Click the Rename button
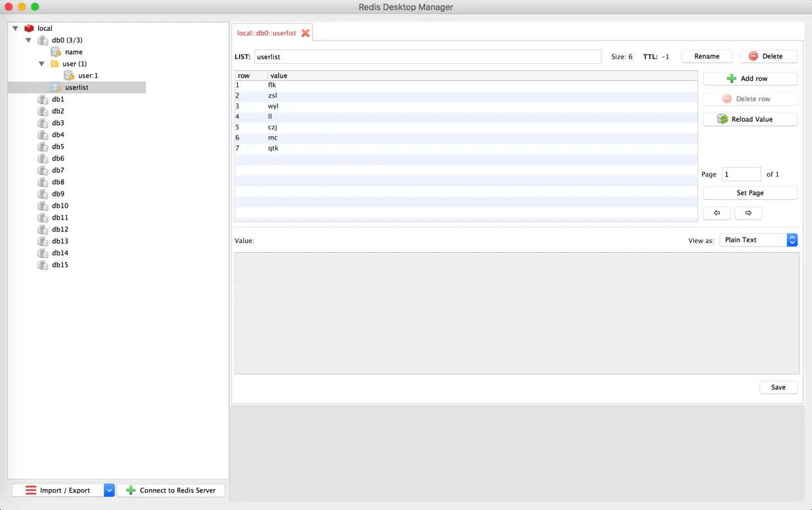812x510 pixels. pos(707,57)
